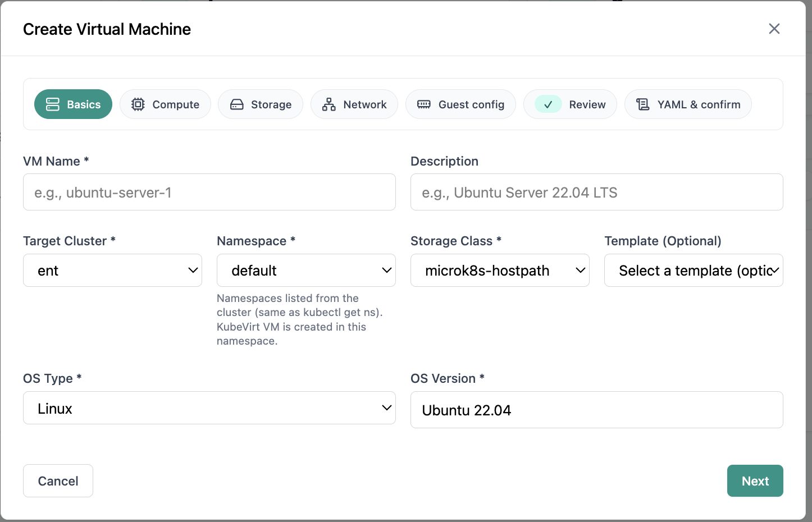Click the checkmark icon beside Review
This screenshot has width=812, height=522.
(x=548, y=104)
